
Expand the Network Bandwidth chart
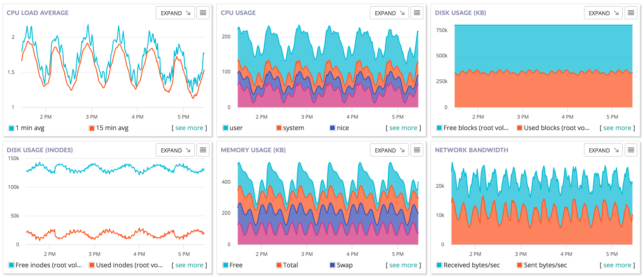click(x=603, y=150)
